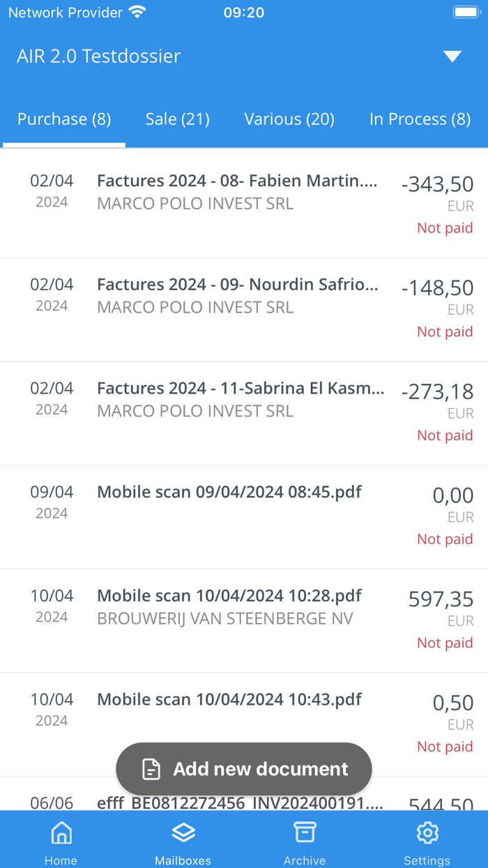The image size is (488, 868).
Task: Tap the Archive box icon
Action: (305, 832)
